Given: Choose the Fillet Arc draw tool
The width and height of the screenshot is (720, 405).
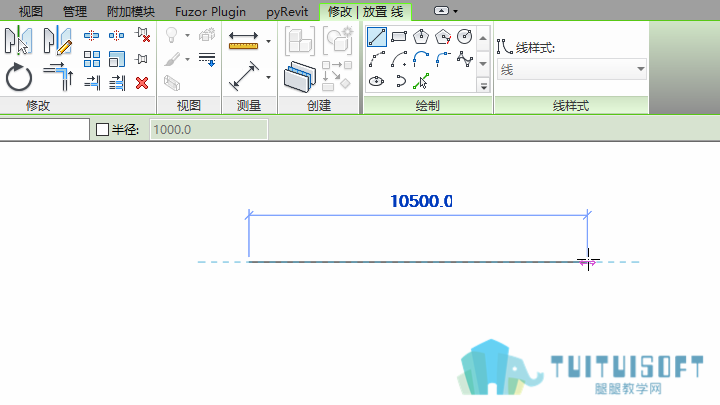Looking at the screenshot, I should (443, 59).
